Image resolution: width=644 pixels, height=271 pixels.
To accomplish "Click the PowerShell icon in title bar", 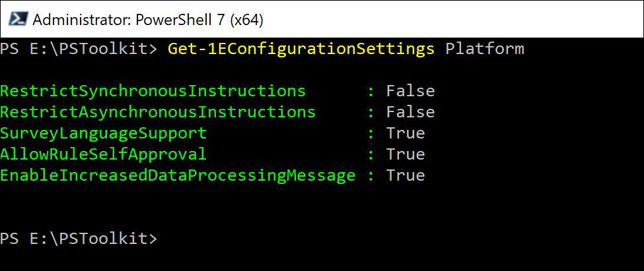I will click(x=17, y=19).
